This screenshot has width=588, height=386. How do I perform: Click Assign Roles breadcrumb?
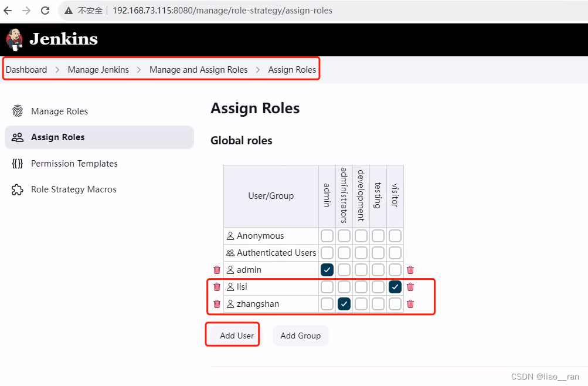click(292, 70)
